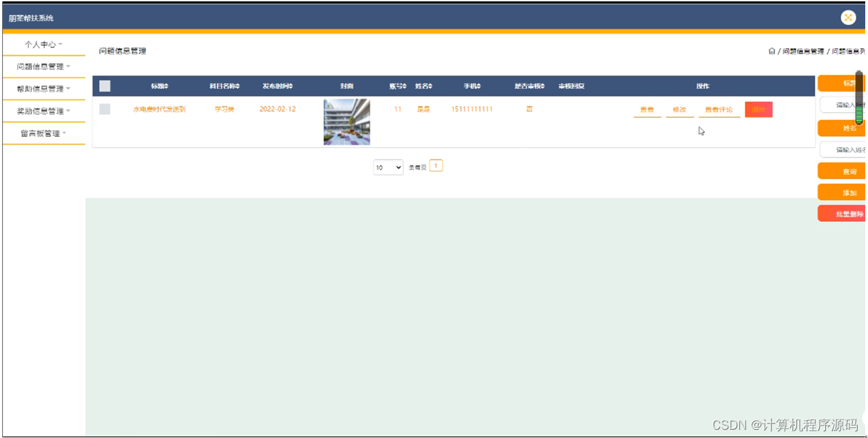Viewport: 868px width, 438px height.
Task: Click the 修改 button in the row
Action: click(x=679, y=110)
